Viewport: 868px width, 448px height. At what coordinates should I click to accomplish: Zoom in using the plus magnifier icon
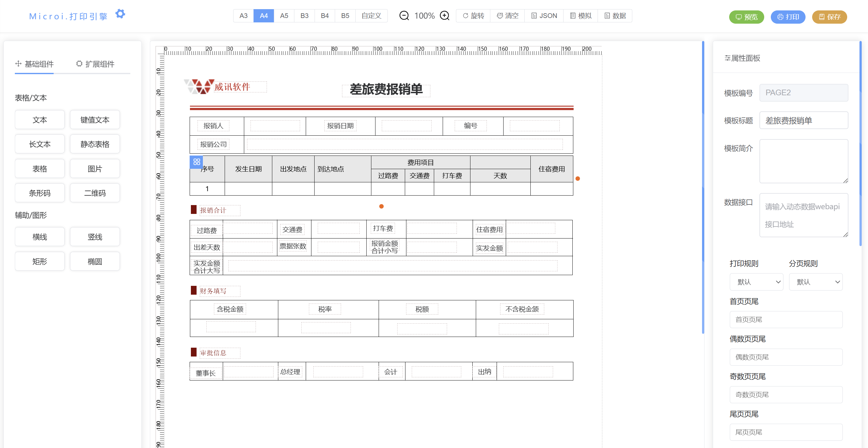click(445, 15)
